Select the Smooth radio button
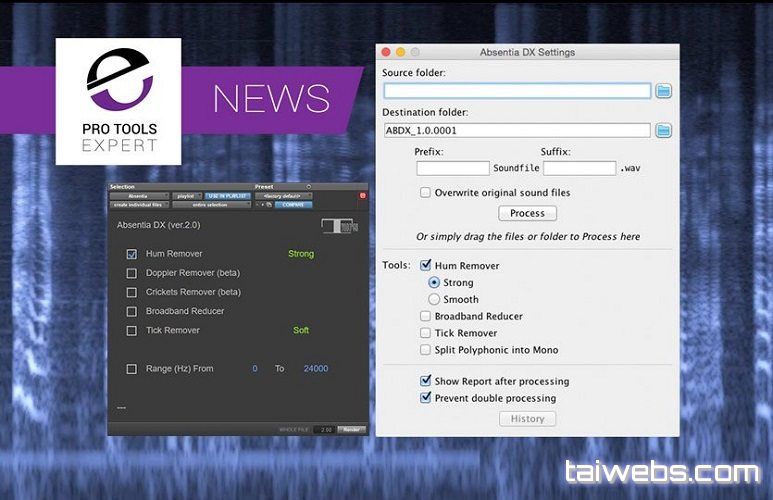This screenshot has width=773, height=500. click(434, 299)
